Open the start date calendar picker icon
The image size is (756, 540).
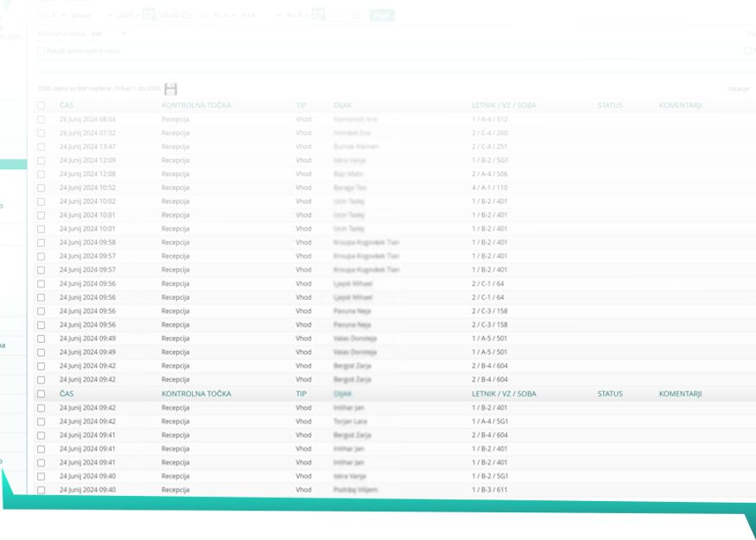click(149, 15)
